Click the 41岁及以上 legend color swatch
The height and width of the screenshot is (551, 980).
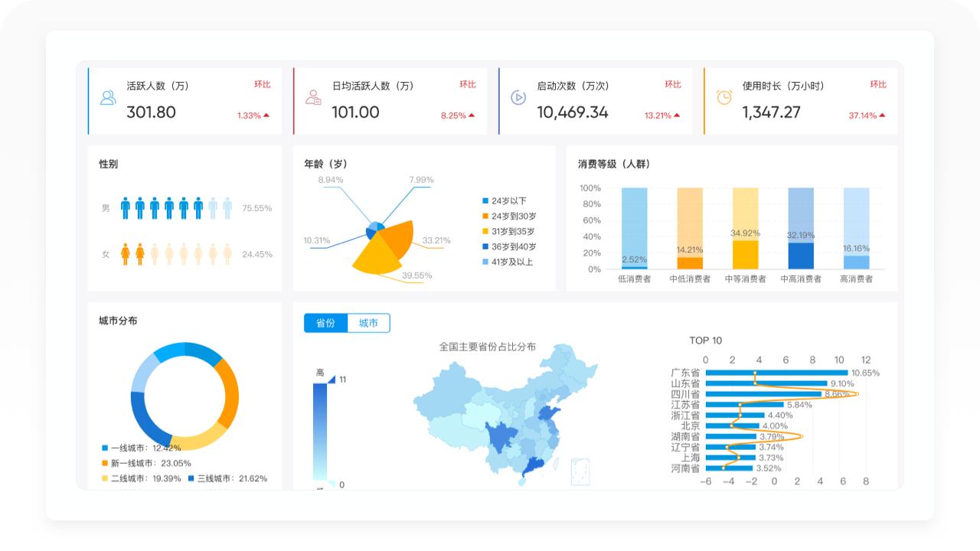click(x=485, y=262)
